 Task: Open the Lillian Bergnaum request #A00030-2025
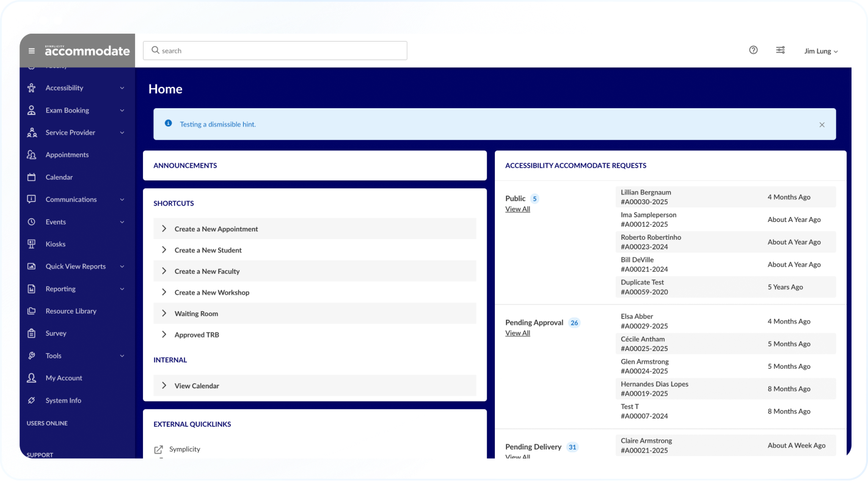point(726,197)
